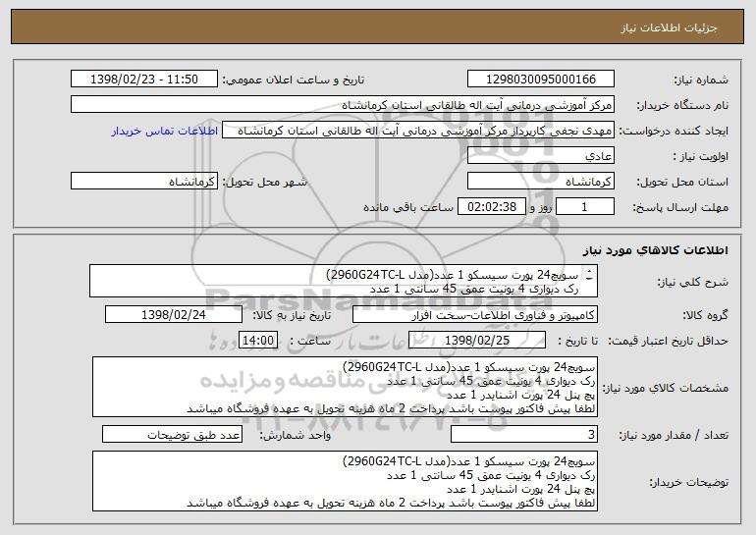Click the need date field 1398/02/24
Screen dimensions: 756x535
(x=174, y=315)
